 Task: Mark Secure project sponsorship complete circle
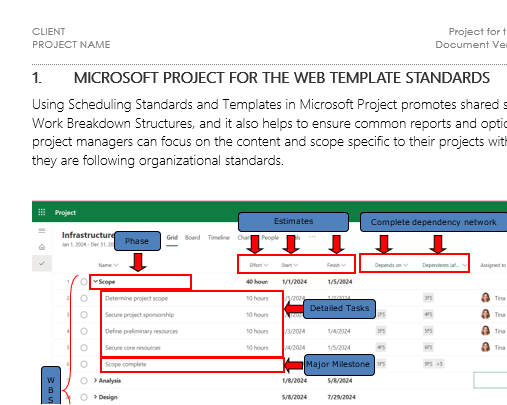tap(84, 315)
